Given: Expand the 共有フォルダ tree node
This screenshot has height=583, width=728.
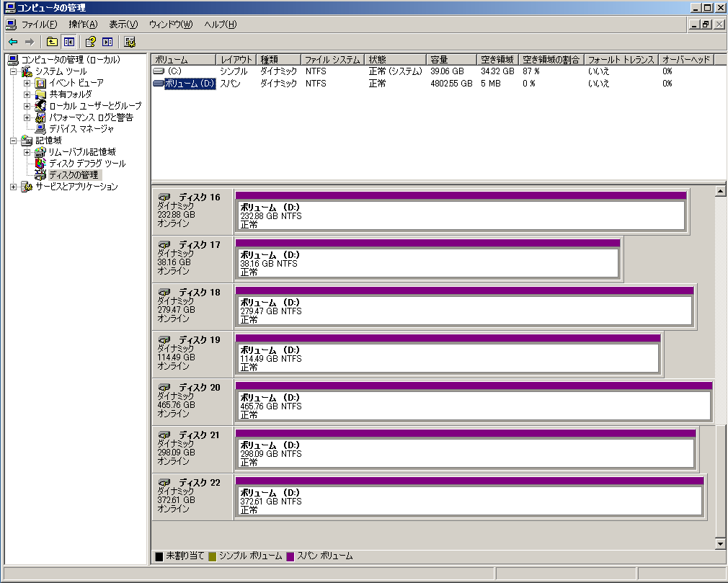Looking at the screenshot, I should point(27,94).
